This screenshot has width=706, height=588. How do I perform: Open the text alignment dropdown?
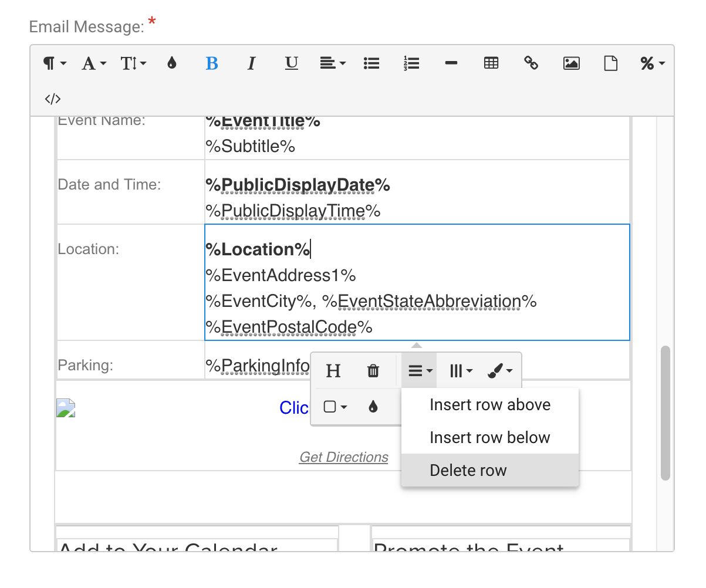coord(332,63)
